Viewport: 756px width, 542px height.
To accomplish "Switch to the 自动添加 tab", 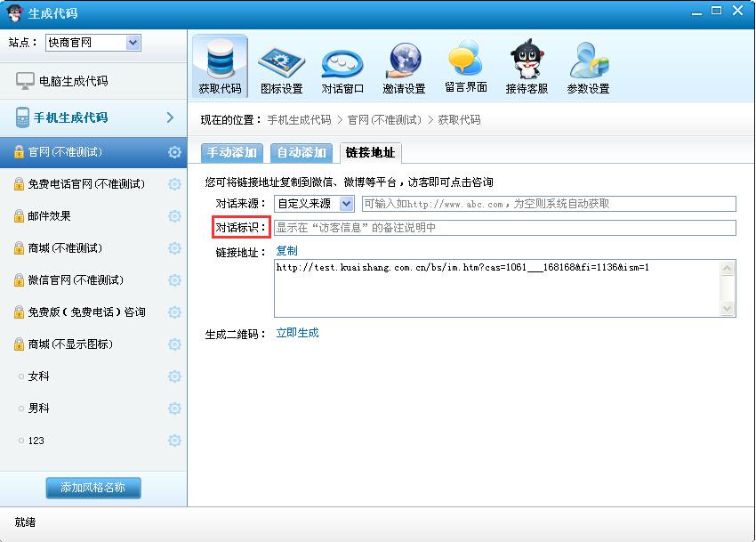I will coord(302,153).
